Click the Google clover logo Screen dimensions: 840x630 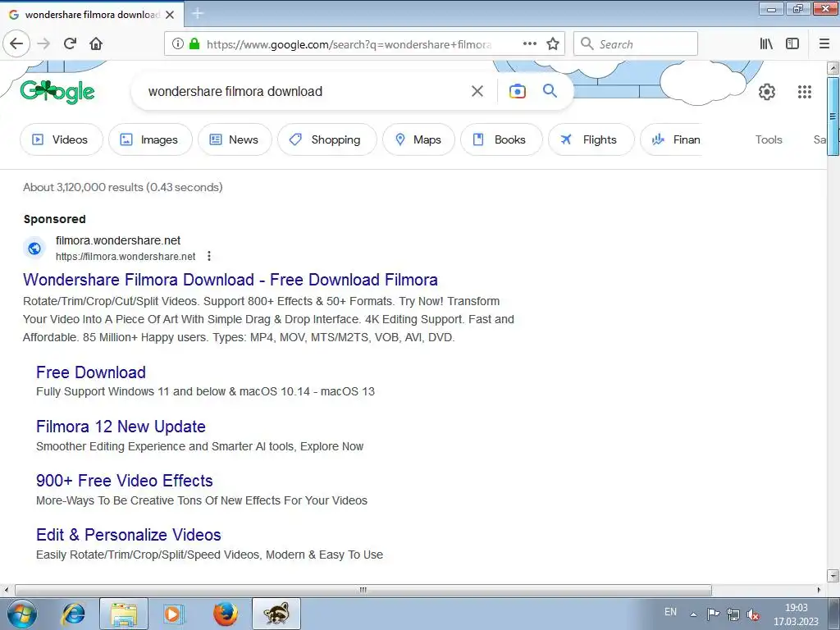coord(57,92)
